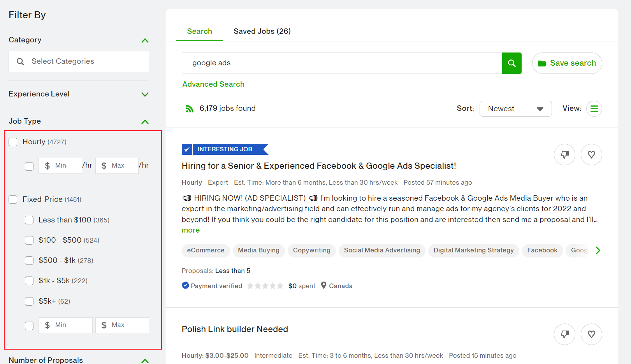
Task: Check the $100 - $500 price range
Action: (29, 240)
